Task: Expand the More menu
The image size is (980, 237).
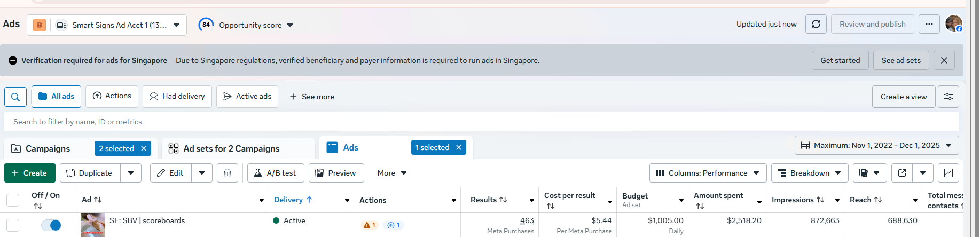Action: 392,173
